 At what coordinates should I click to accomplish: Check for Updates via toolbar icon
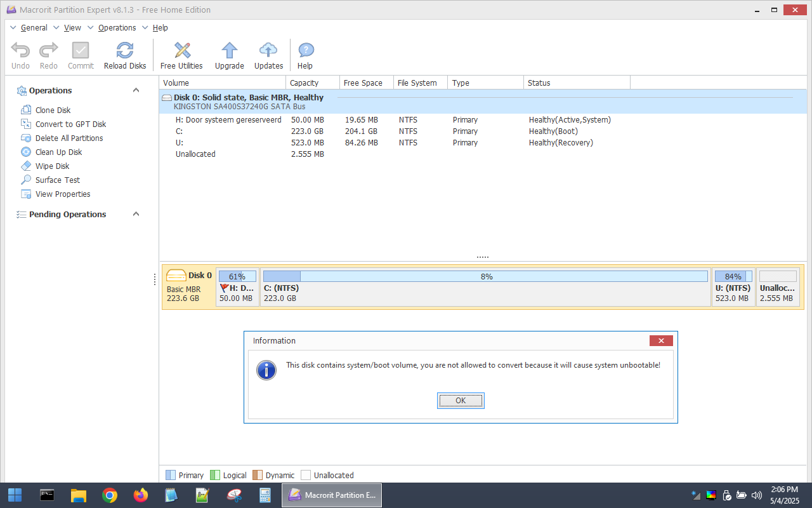(268, 50)
